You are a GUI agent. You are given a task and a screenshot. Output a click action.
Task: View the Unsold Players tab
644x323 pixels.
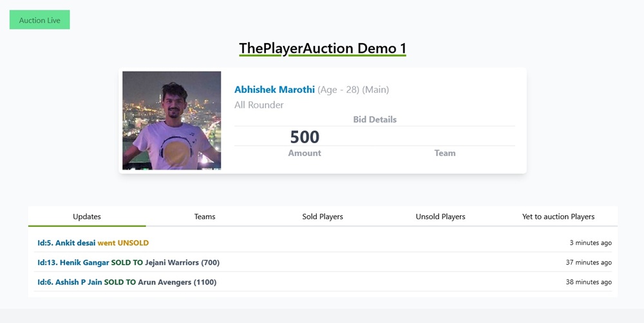[x=440, y=217]
